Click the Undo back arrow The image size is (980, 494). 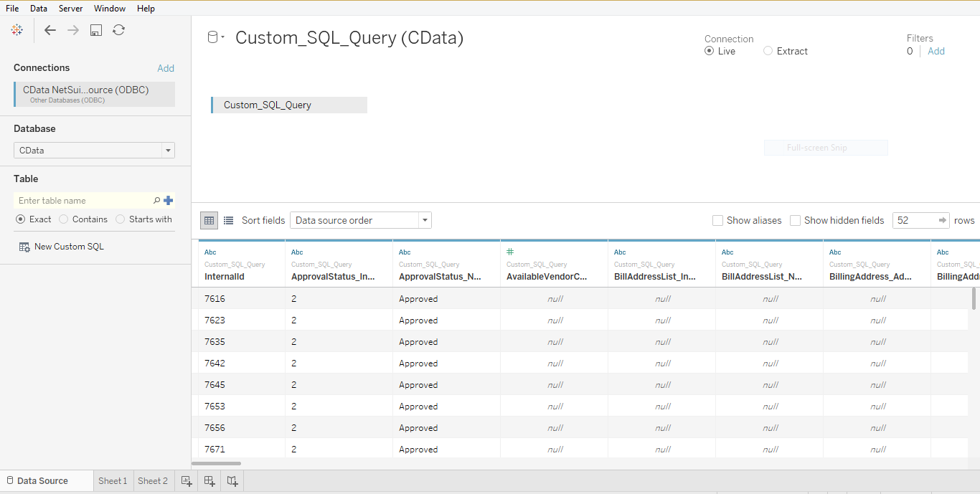[x=50, y=30]
